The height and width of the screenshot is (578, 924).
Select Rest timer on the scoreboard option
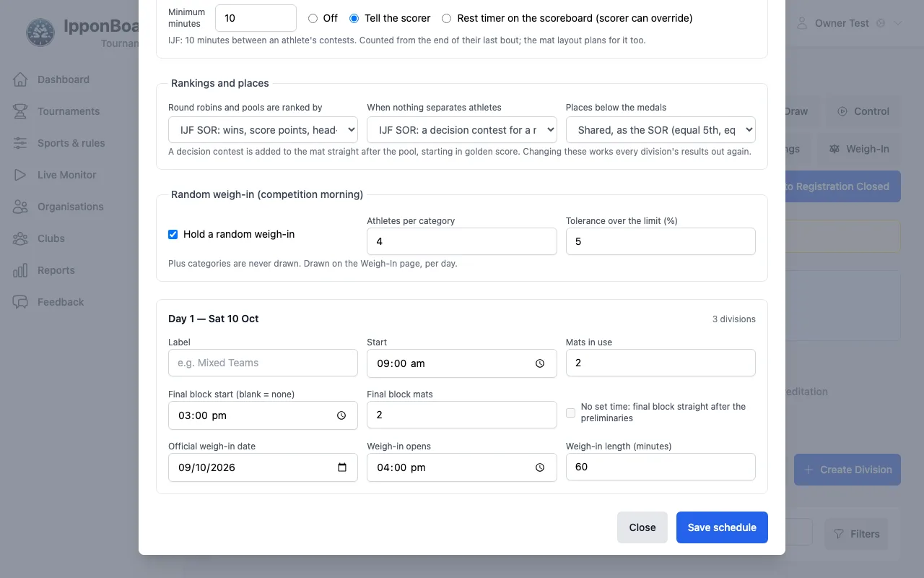[x=446, y=18]
